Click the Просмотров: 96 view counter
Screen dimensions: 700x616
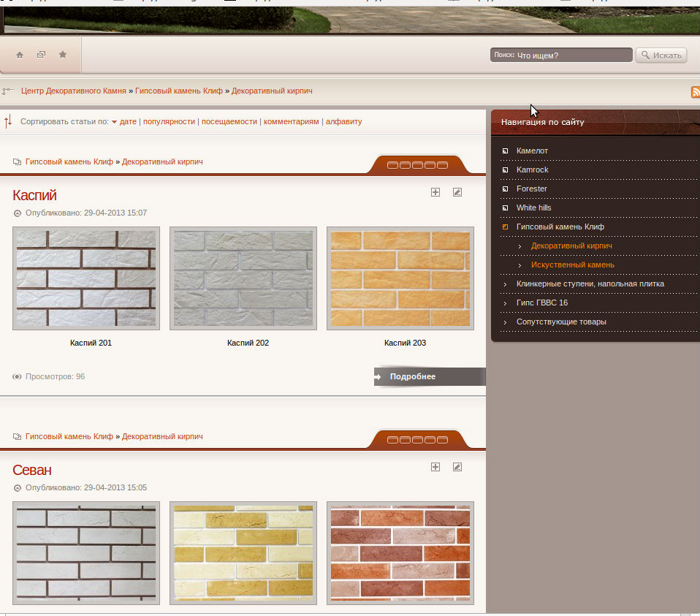coord(55,377)
